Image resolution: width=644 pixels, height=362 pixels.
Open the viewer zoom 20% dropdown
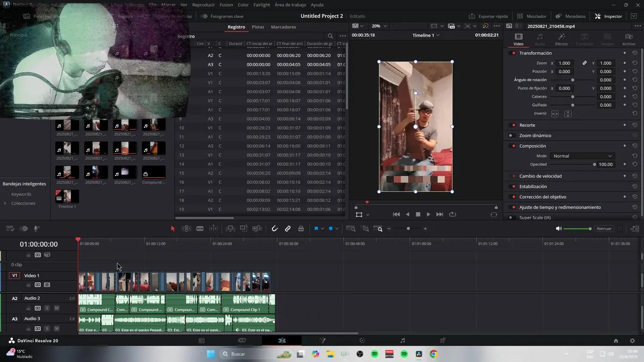(379, 26)
